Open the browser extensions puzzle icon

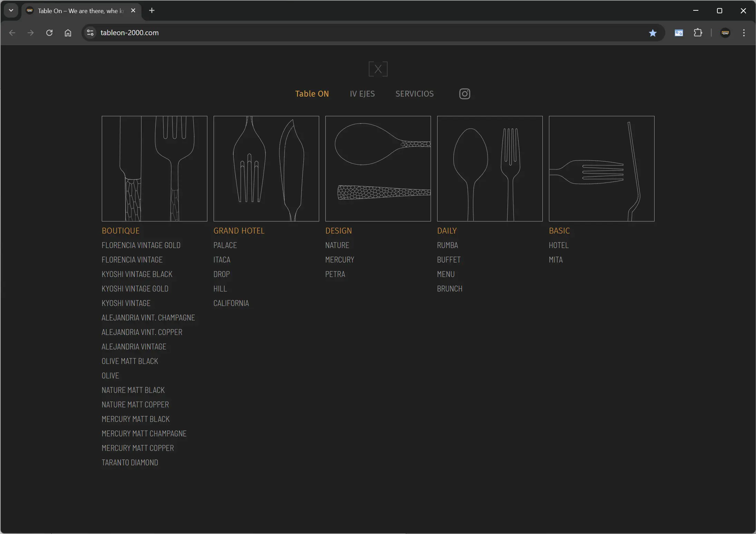coord(698,33)
